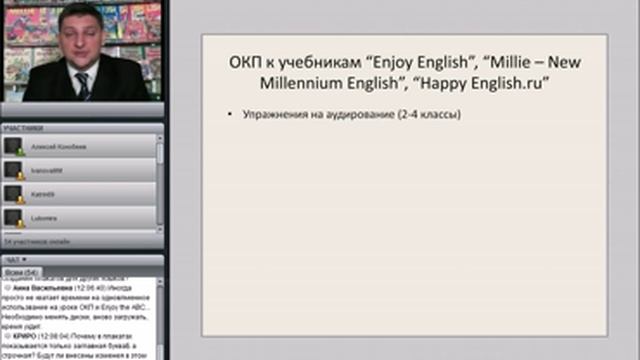Select participant Алексей Конобеев in list
The image size is (640, 360).
click(x=79, y=146)
